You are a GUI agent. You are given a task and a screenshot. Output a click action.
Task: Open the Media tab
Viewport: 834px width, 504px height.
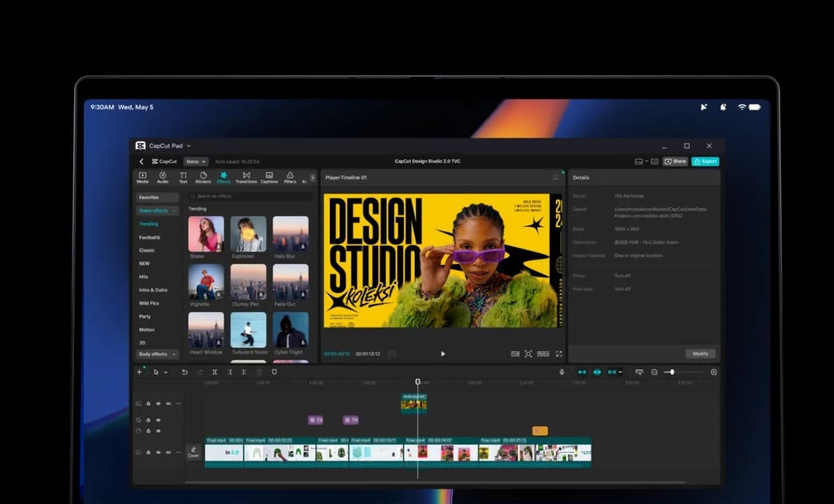pyautogui.click(x=142, y=177)
